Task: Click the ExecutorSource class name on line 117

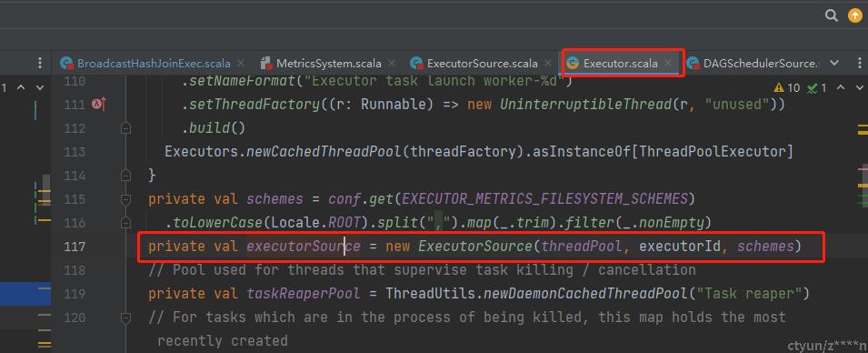Action: coord(475,246)
